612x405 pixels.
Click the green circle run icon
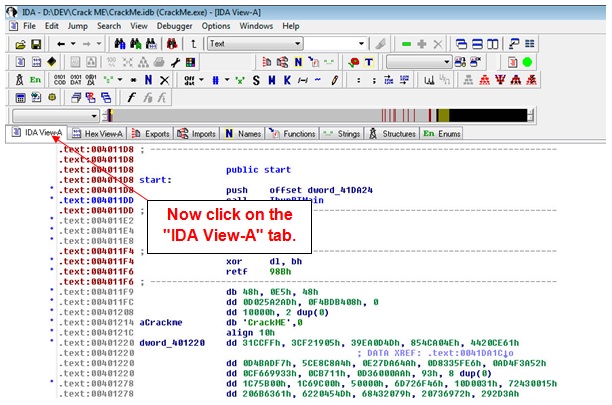[x=527, y=62]
